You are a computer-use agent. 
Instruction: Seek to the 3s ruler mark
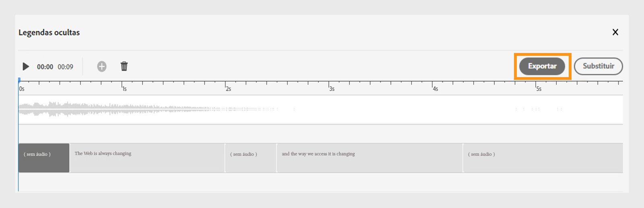(331, 88)
